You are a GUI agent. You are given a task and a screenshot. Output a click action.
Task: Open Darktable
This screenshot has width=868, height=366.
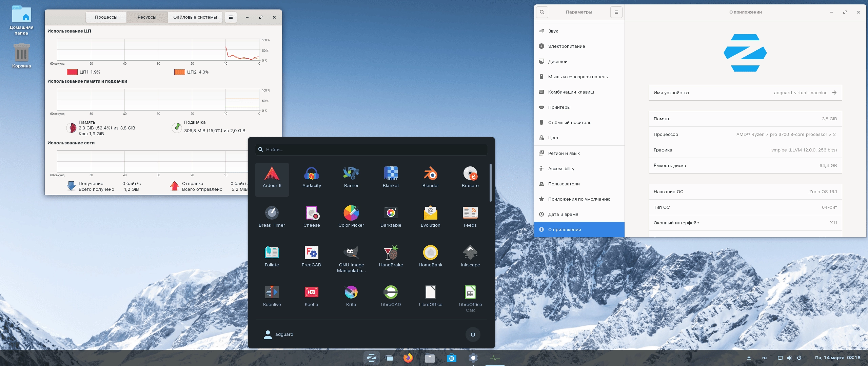click(391, 219)
